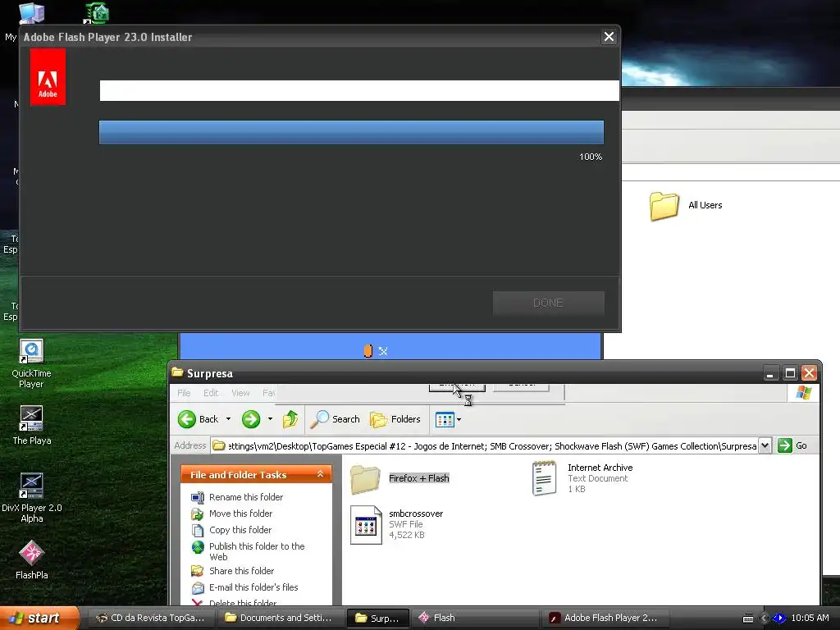The width and height of the screenshot is (840, 630).
Task: Open QuickTime Player desktop shortcut
Action: tap(32, 364)
